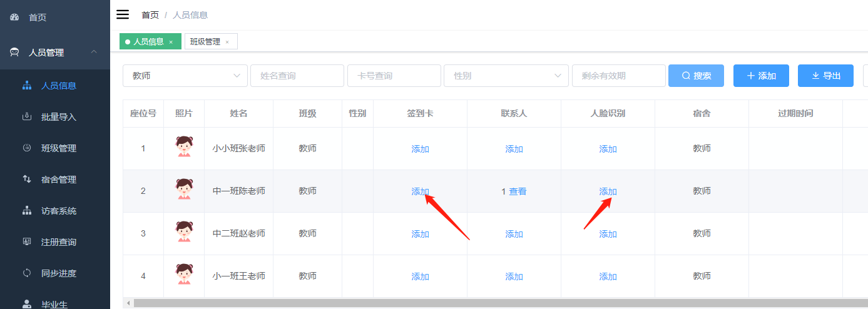
Task: Open the 教师 role dropdown
Action: click(x=185, y=76)
